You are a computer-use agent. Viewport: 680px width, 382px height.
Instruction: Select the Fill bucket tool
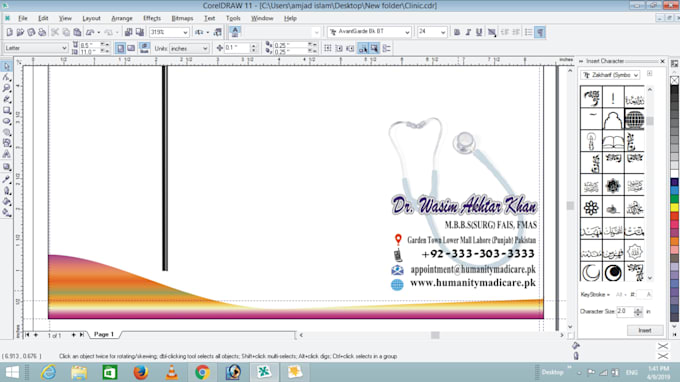(7, 202)
